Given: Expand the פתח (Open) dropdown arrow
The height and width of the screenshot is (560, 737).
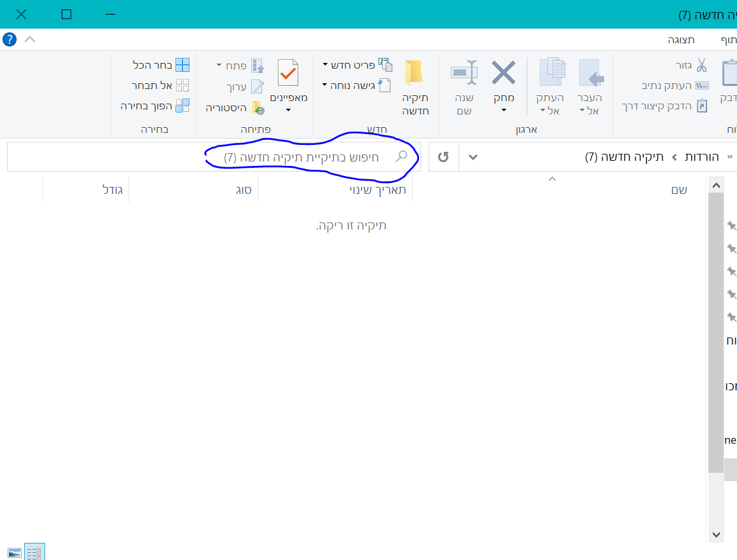Looking at the screenshot, I should [219, 64].
